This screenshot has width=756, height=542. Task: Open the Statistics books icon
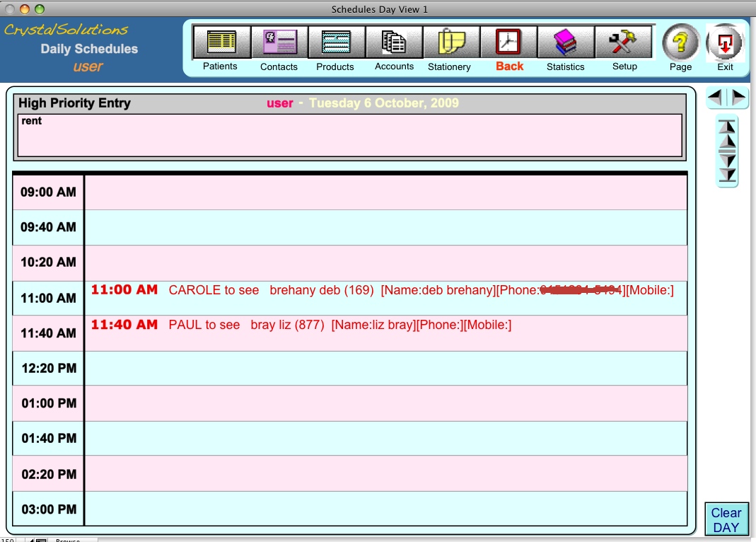tap(566, 42)
